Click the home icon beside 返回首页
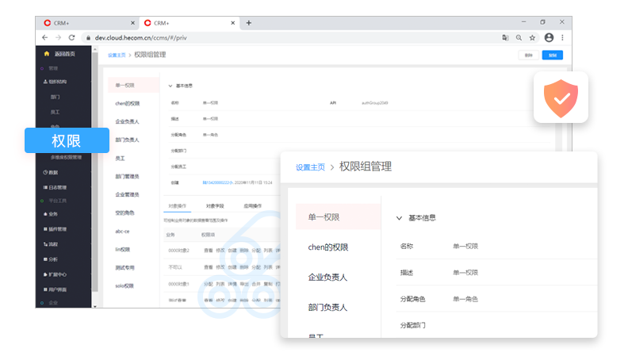Screen dimensions: 628x364 pyautogui.click(x=47, y=54)
